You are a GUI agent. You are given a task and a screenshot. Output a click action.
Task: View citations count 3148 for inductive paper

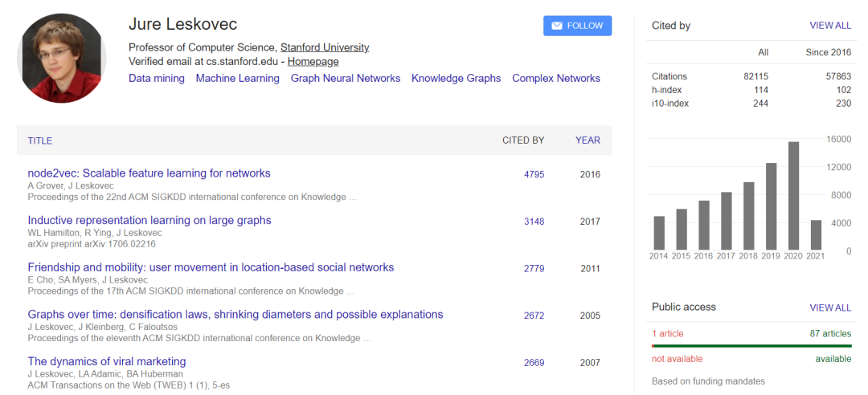pos(534,222)
